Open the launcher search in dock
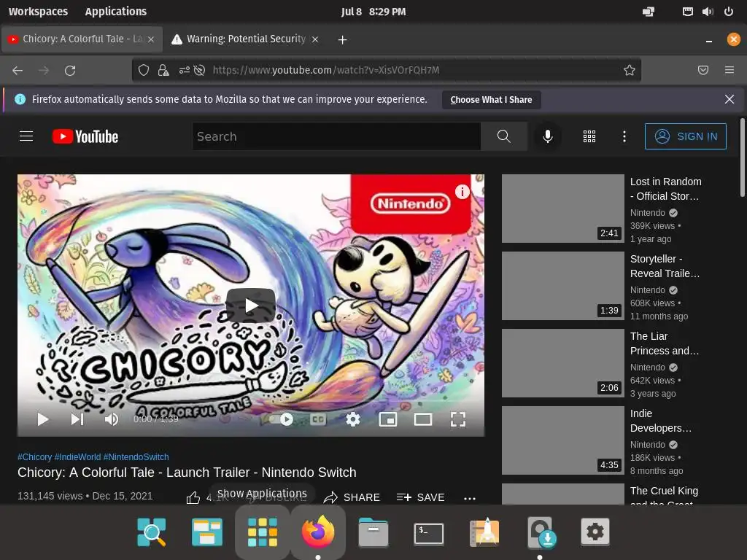The height and width of the screenshot is (560, 747). click(152, 532)
